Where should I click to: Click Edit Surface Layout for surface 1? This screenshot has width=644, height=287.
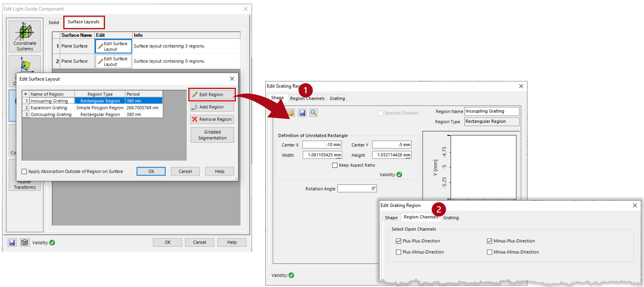tap(113, 46)
